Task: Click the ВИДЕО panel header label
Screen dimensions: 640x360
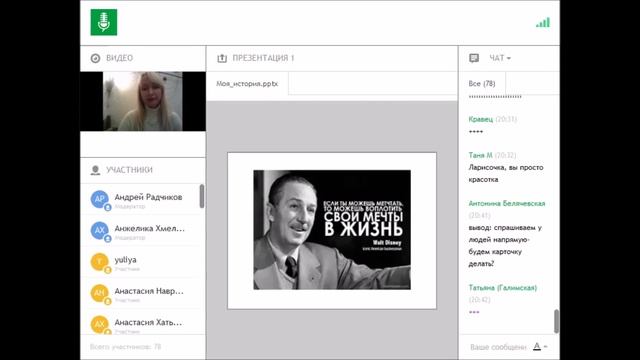Action: tap(120, 58)
